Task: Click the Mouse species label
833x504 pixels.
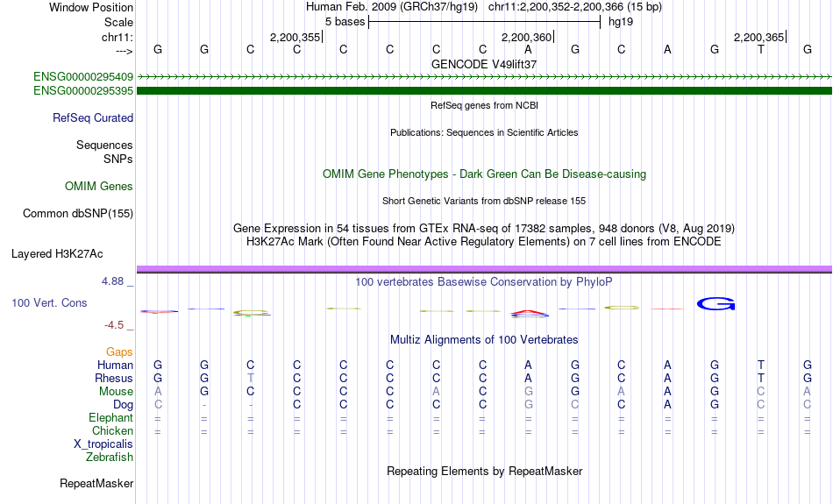Action: (116, 392)
